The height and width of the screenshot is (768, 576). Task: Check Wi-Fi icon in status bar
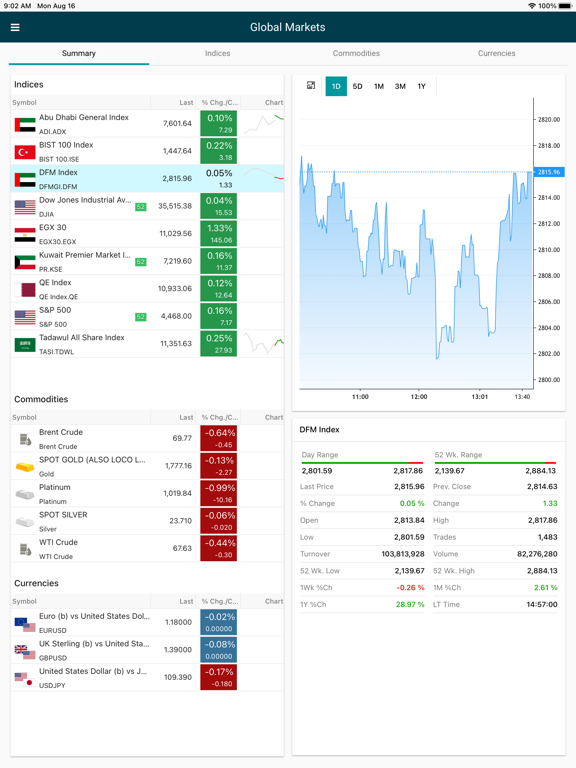coord(532,6)
